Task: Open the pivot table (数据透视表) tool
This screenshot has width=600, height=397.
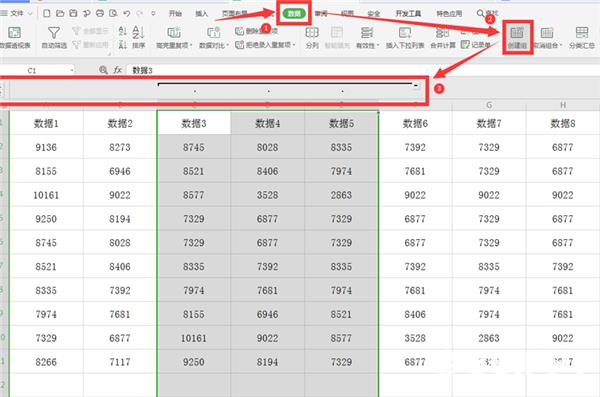Action: click(15, 37)
